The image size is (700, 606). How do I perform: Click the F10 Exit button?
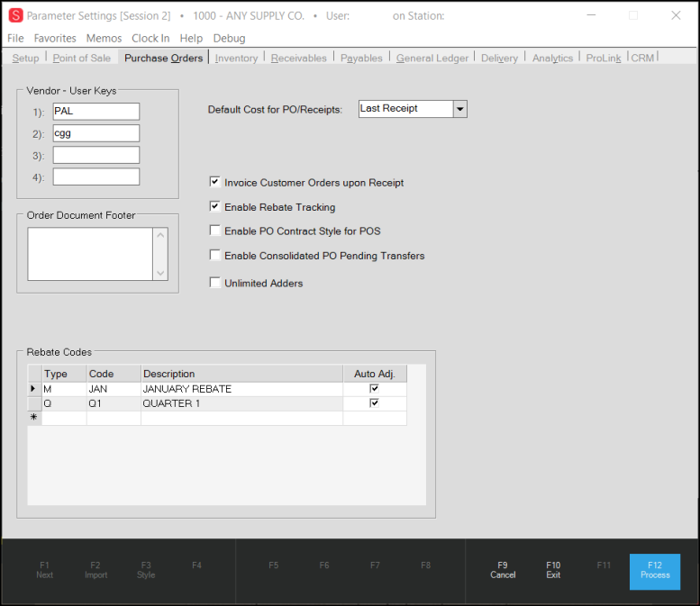point(553,570)
